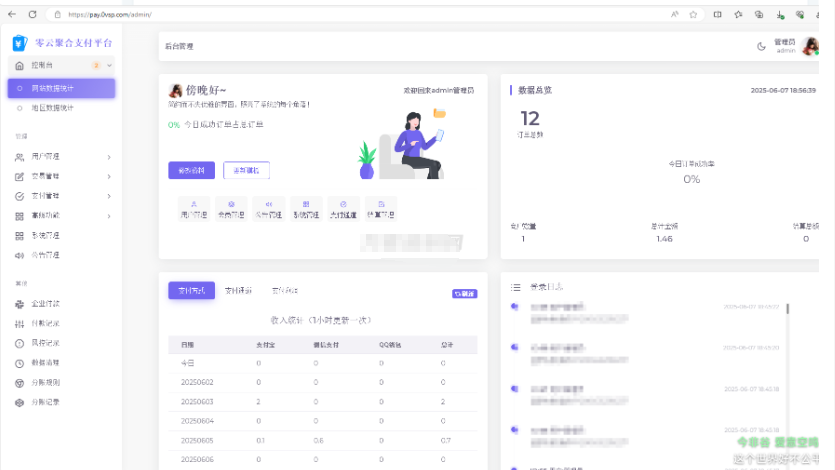The height and width of the screenshot is (470, 835).
Task: Open 分账规则 link in sidebar
Action: coord(46,382)
